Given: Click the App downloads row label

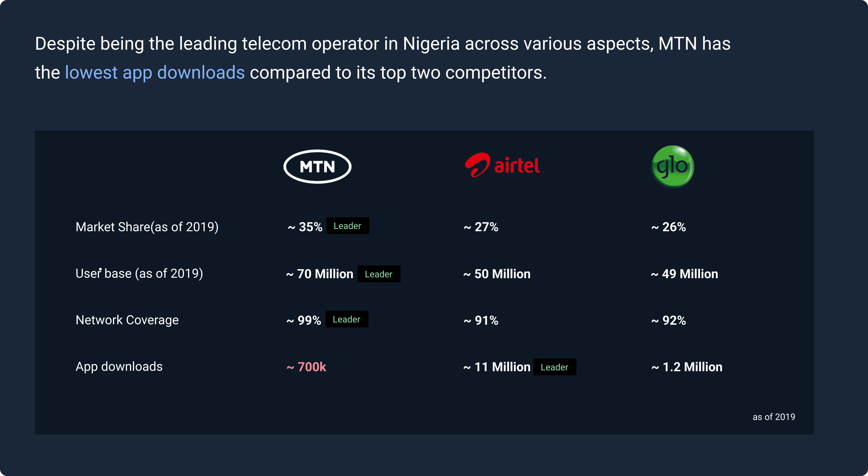Looking at the screenshot, I should click(x=119, y=366).
